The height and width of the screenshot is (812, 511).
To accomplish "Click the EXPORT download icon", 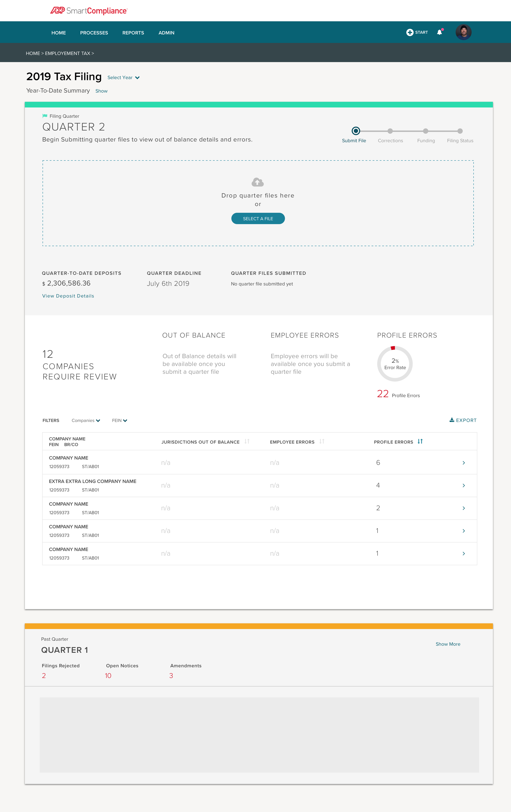I will click(452, 420).
